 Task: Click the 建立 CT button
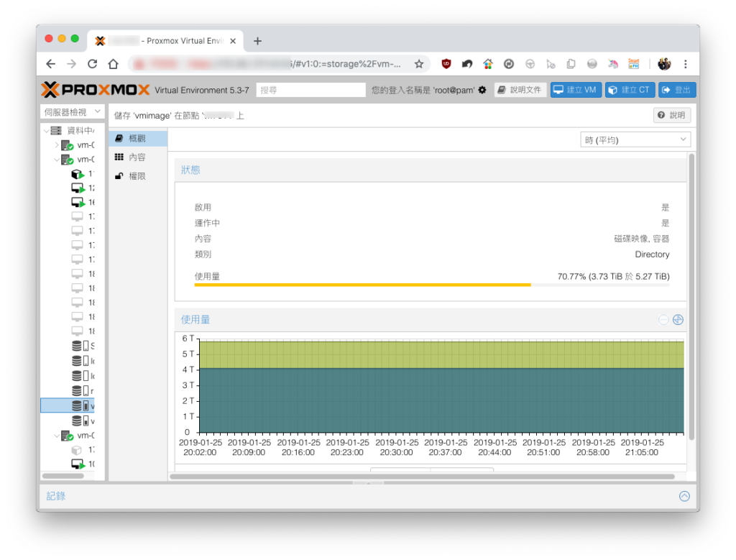[630, 90]
